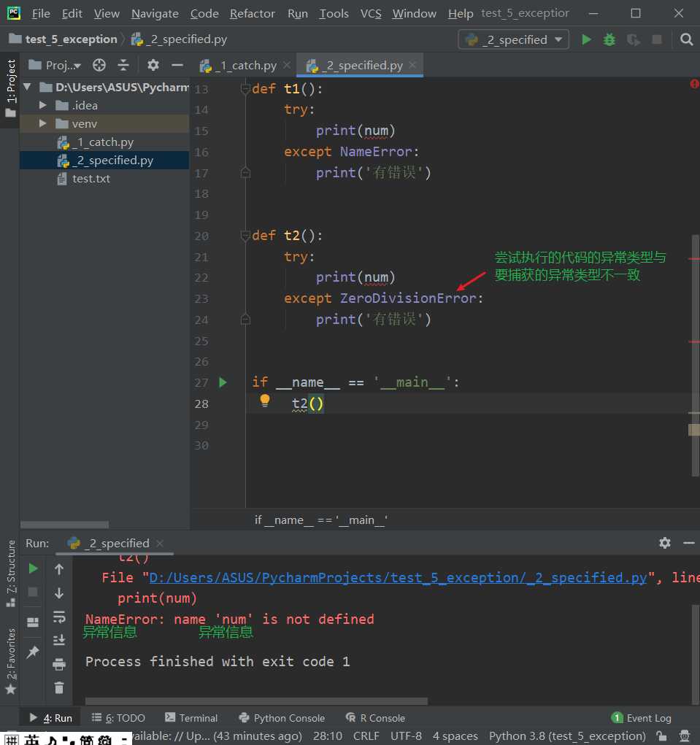Collapse the D:\Users\ASUS\Pycharm root folder

(28, 87)
